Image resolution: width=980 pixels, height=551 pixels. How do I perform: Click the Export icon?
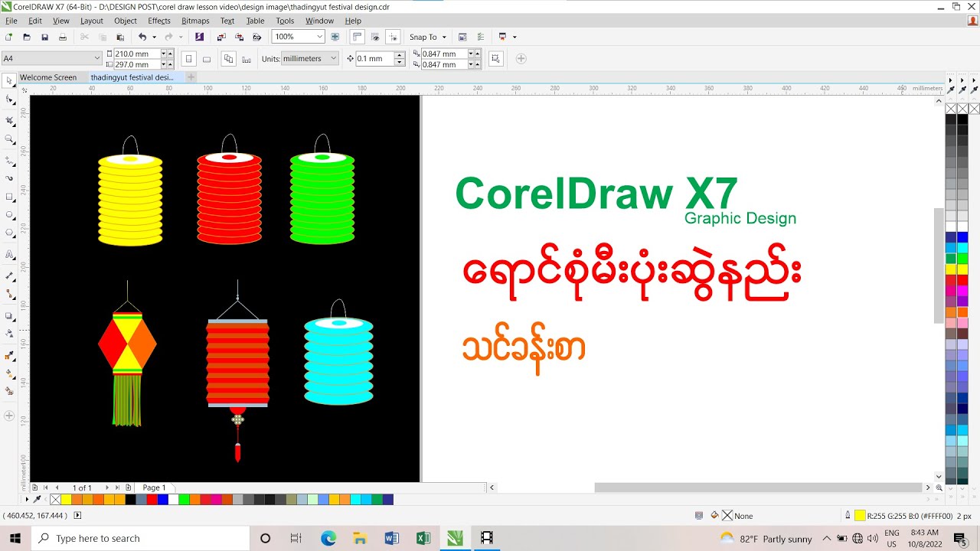click(239, 37)
